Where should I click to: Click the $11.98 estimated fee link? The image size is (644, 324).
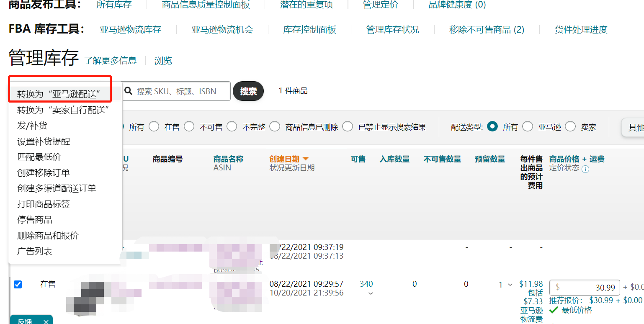531,284
